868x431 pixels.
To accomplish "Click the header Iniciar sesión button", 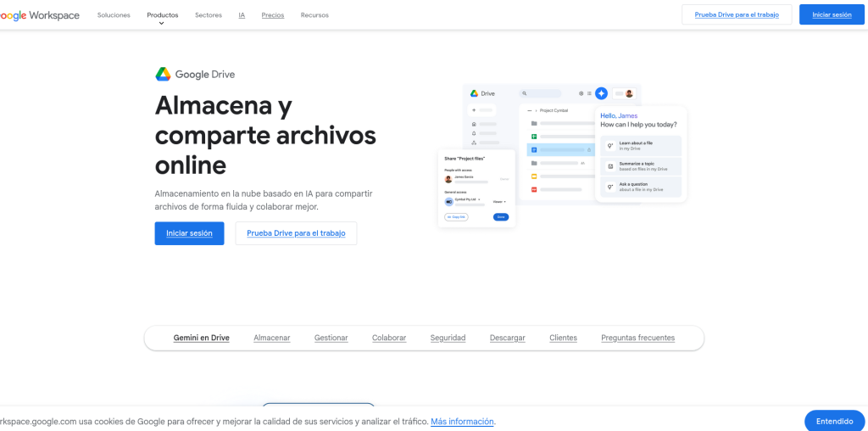I will click(831, 14).
